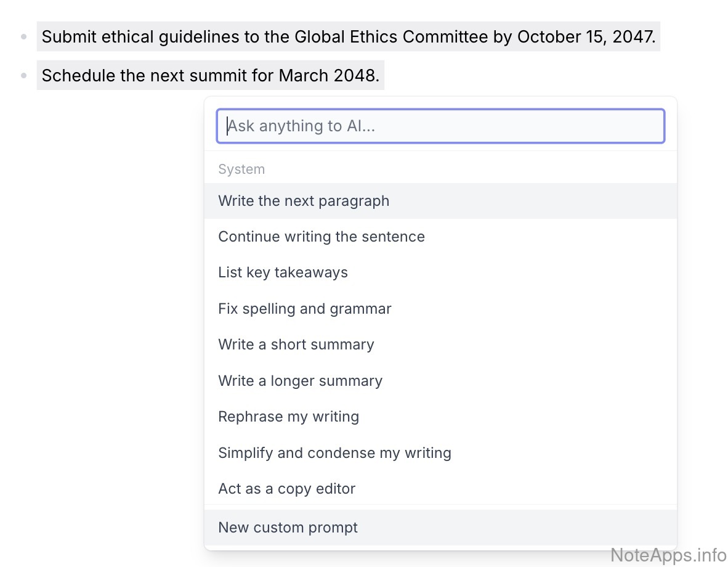Click the System section label
The width and height of the screenshot is (728, 567).
point(241,169)
